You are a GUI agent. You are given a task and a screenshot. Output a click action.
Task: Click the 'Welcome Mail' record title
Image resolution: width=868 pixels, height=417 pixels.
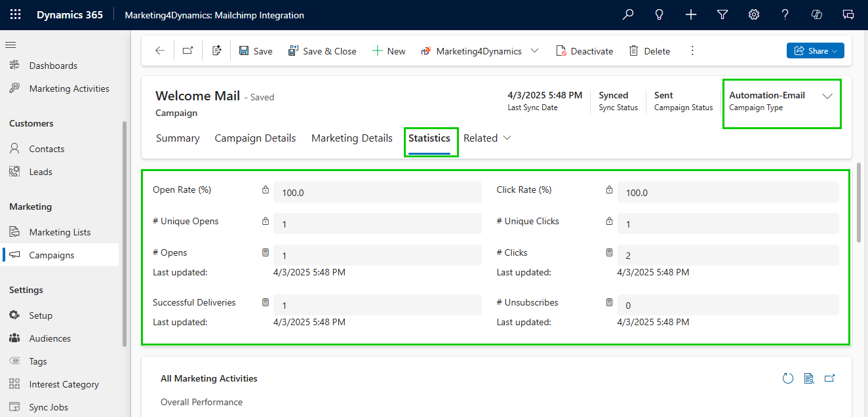(198, 96)
